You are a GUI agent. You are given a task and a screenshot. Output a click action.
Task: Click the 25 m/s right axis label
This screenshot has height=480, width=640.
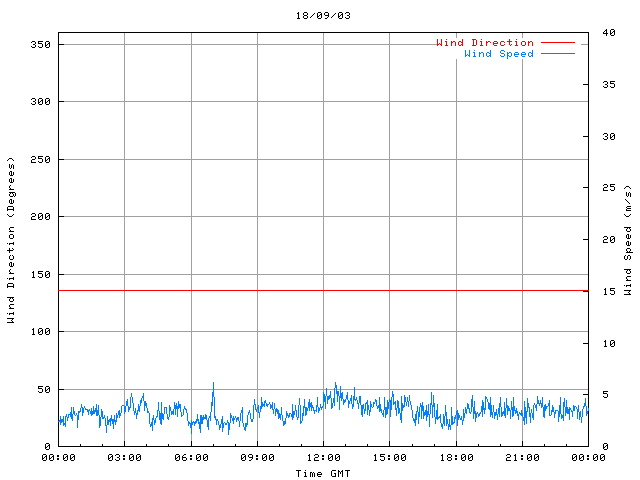[x=609, y=188]
